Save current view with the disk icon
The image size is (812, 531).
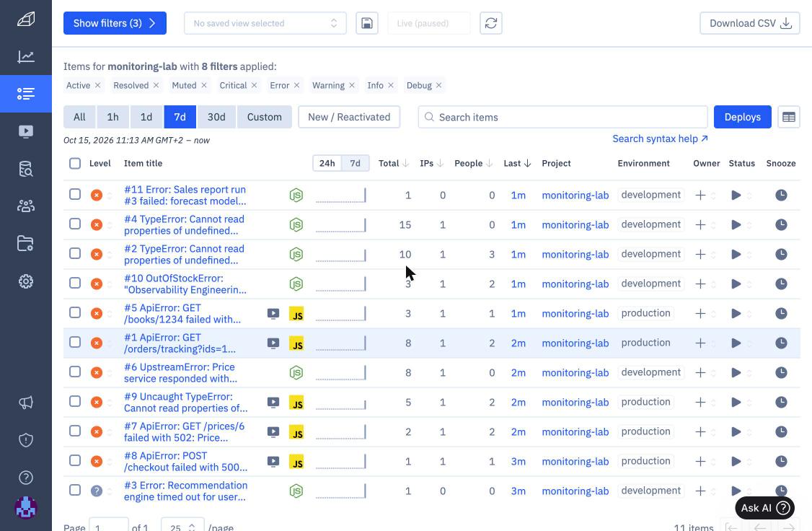tap(366, 23)
